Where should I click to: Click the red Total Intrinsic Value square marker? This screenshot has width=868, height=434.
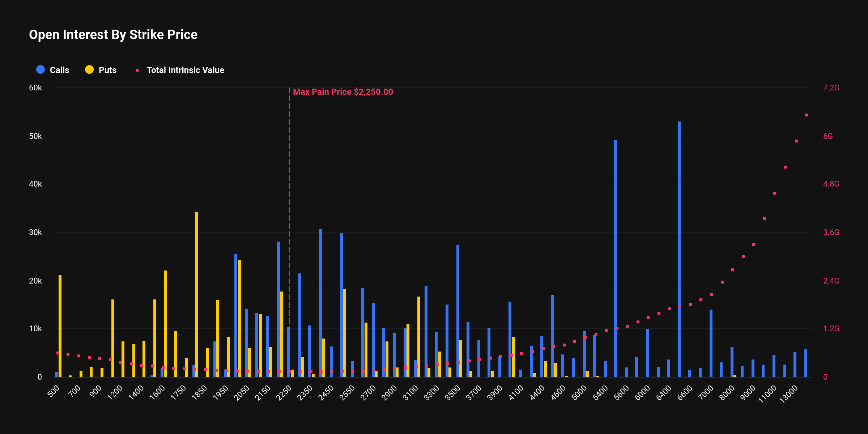point(137,69)
